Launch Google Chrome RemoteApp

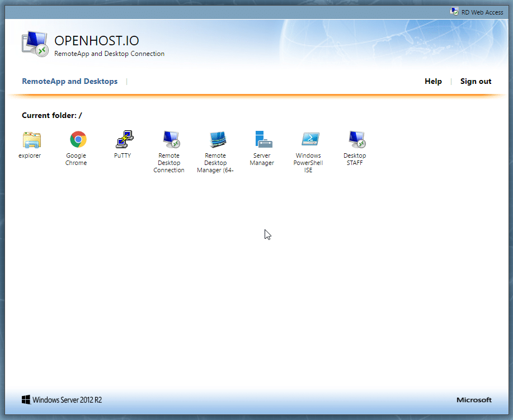point(78,140)
